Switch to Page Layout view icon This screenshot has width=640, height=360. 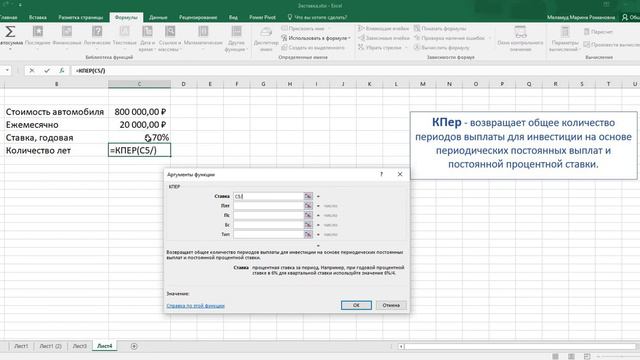571,356
